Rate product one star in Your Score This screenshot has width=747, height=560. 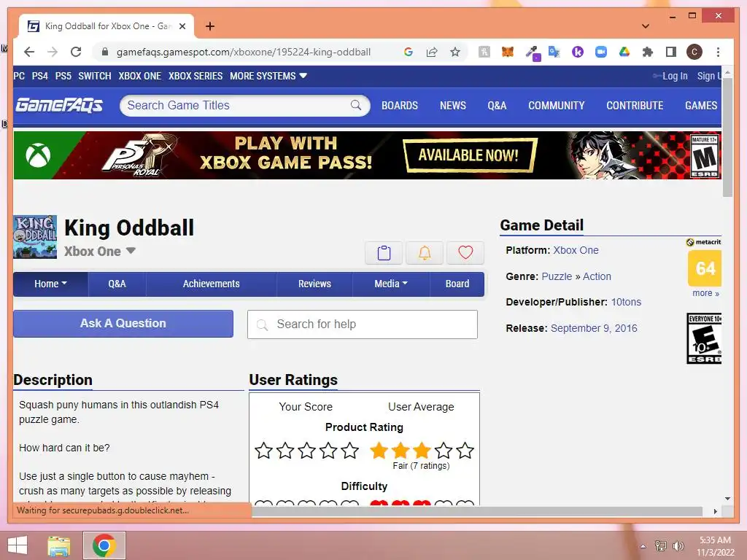(263, 451)
